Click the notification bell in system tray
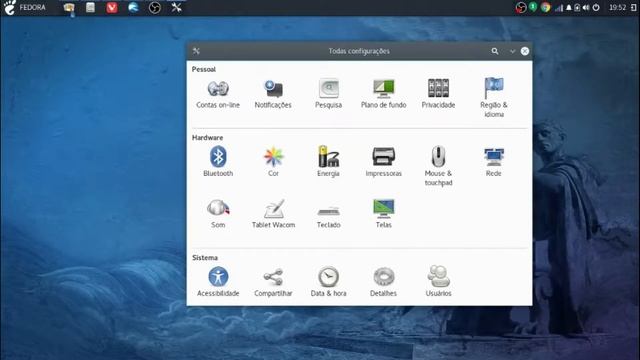640x360 pixels. click(569, 7)
